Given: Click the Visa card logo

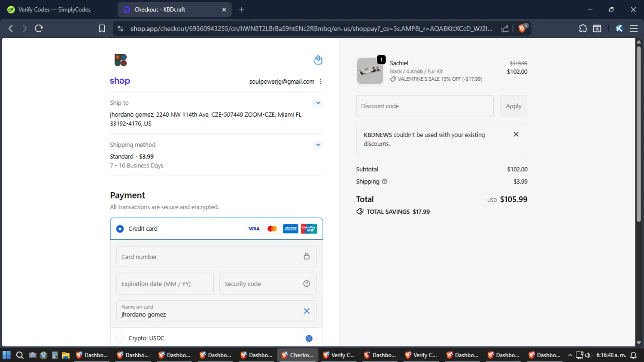Looking at the screenshot, I should pos(254,229).
